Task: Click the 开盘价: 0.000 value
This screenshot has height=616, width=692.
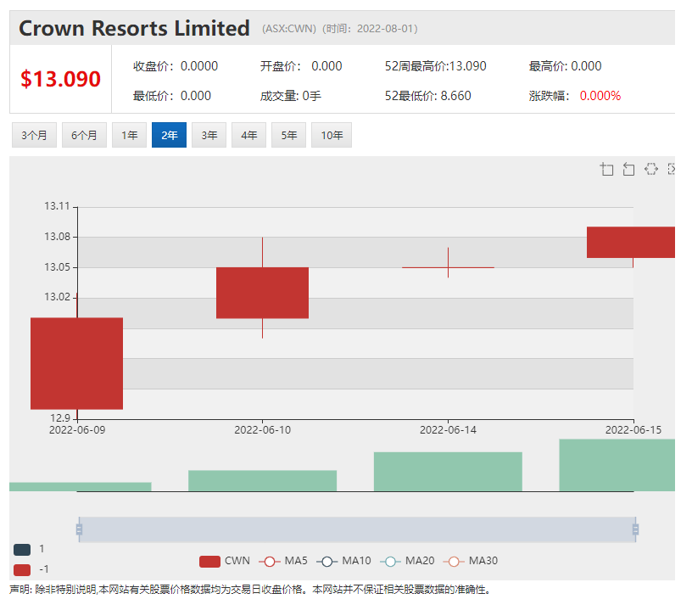Action: pos(301,66)
